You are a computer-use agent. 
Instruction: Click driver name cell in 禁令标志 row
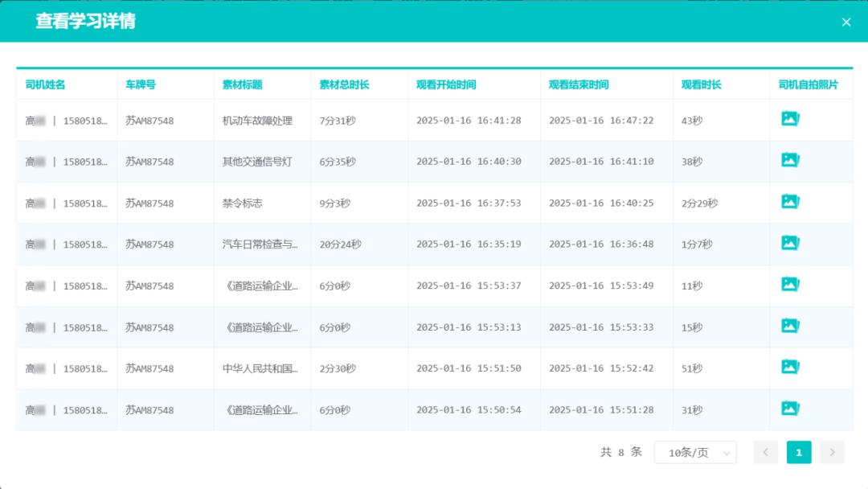tap(67, 203)
